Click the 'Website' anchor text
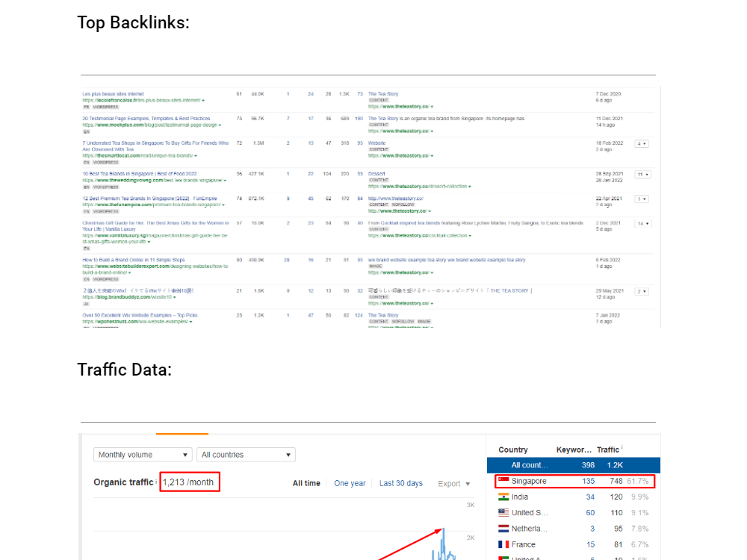This screenshot has height=560, width=747. [376, 143]
